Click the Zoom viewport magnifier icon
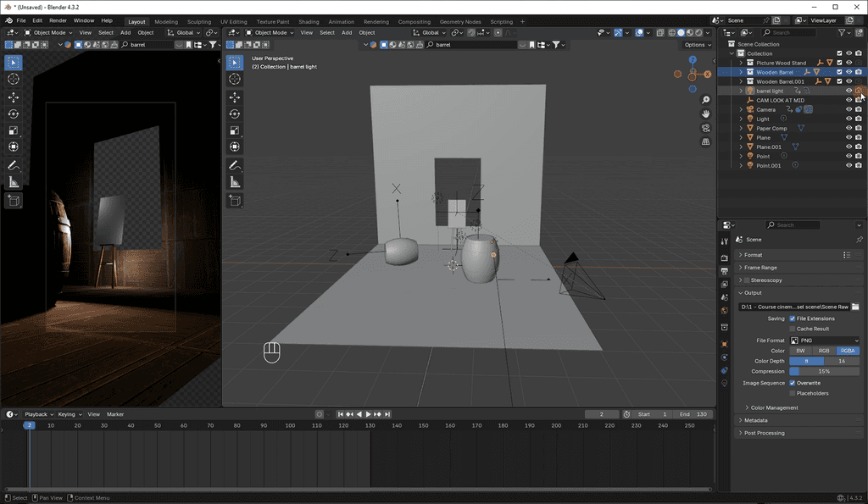This screenshot has height=504, width=868. [705, 100]
